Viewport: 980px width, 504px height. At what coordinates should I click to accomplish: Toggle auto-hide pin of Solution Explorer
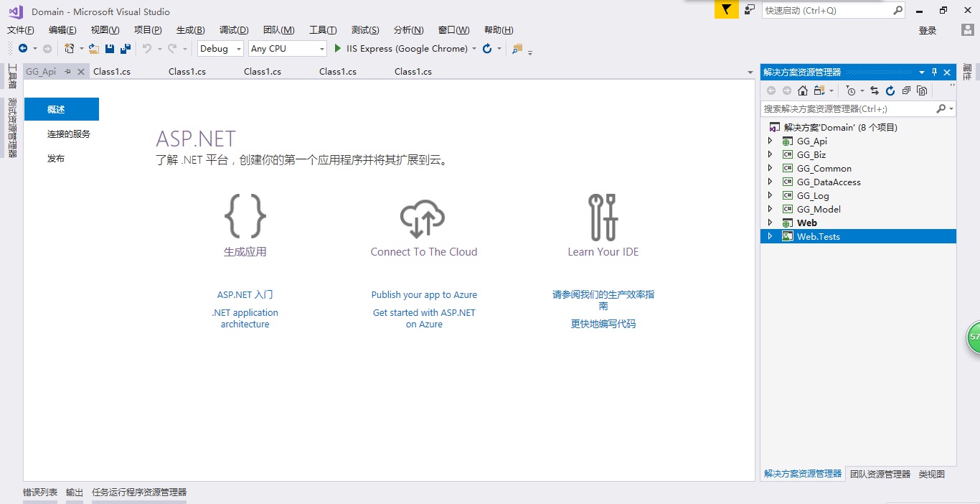point(934,72)
